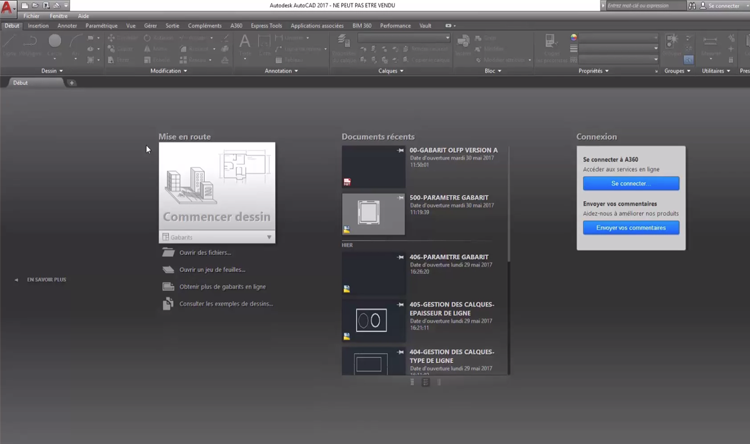The width and height of the screenshot is (750, 444).
Task: Open the layer selection dropdown
Action: 404,38
